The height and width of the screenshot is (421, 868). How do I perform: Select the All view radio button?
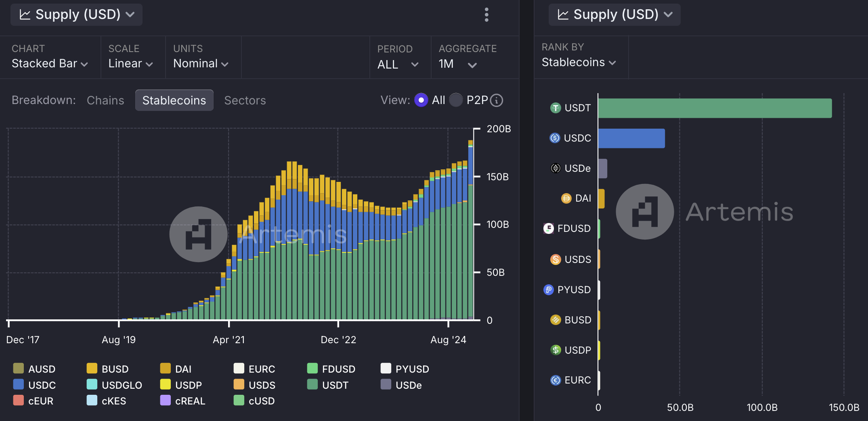421,100
